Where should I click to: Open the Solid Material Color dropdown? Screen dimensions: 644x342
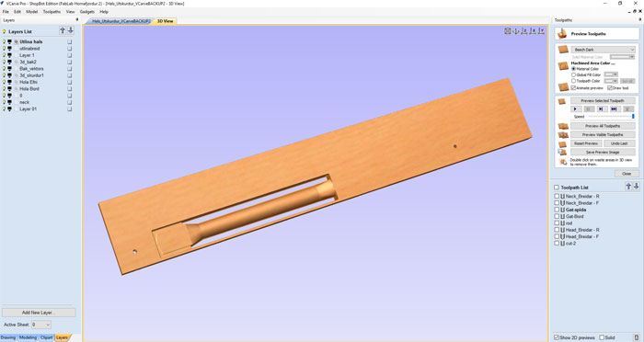[x=622, y=57]
